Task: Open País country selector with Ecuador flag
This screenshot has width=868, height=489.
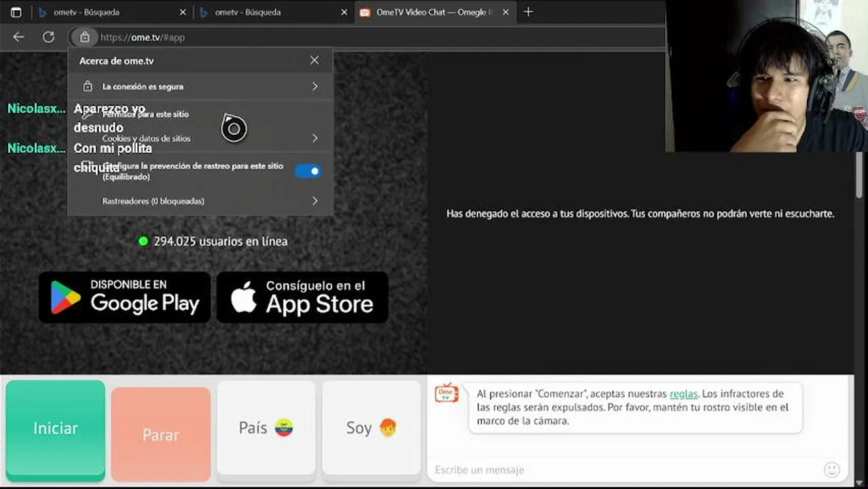Action: [x=266, y=428]
